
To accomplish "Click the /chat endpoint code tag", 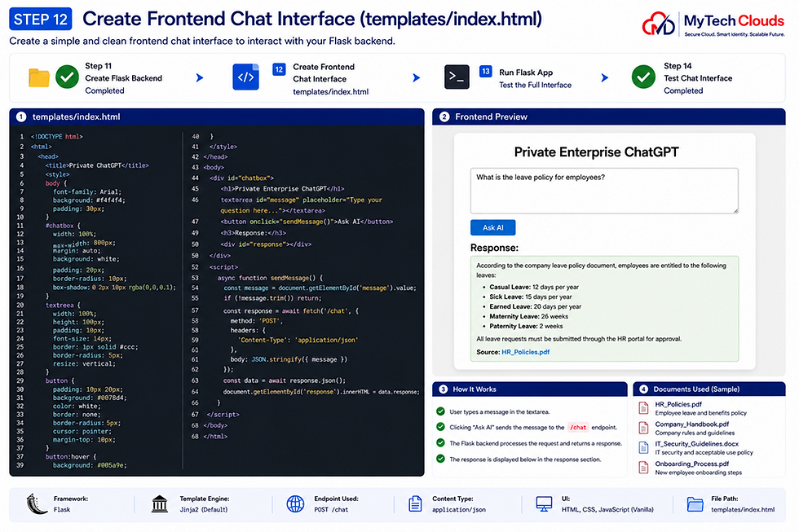I will [578, 427].
